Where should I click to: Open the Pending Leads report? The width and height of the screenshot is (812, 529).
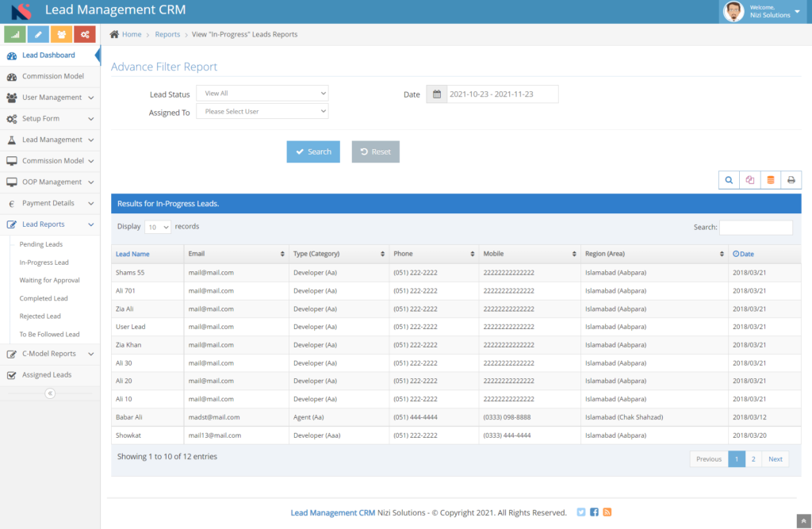[41, 244]
